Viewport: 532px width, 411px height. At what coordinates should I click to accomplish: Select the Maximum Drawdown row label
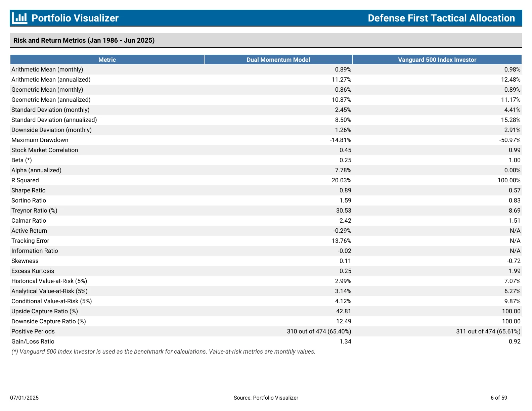click(40, 140)
